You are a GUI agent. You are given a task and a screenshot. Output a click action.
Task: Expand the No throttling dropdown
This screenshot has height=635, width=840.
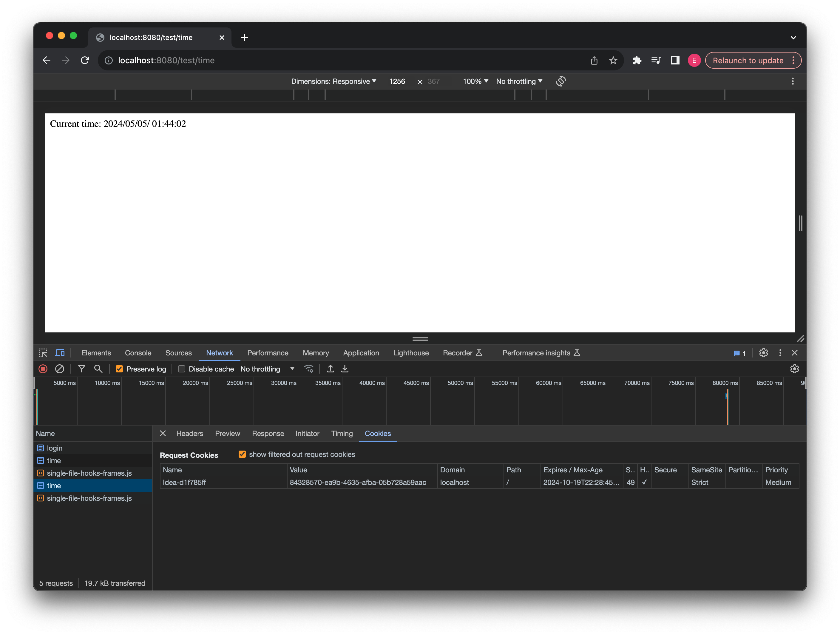coord(267,369)
